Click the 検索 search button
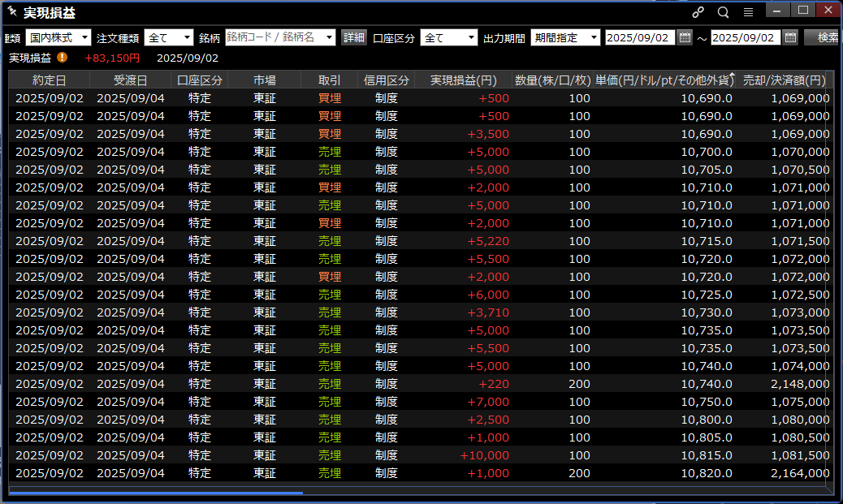The width and height of the screenshot is (843, 504). (x=823, y=37)
